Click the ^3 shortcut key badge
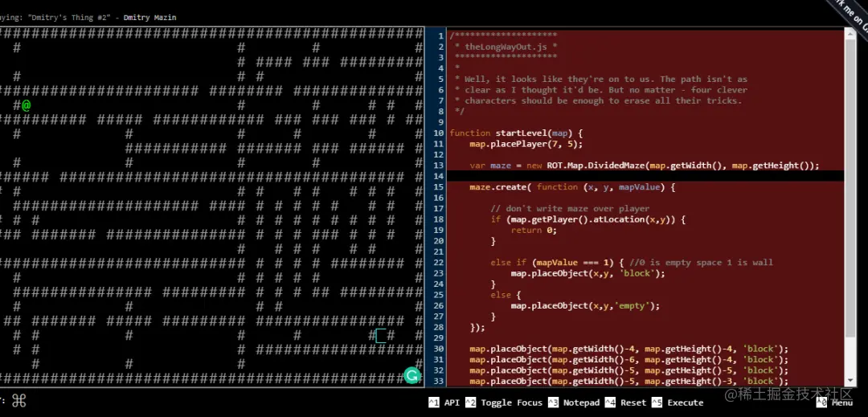 pyautogui.click(x=553, y=403)
